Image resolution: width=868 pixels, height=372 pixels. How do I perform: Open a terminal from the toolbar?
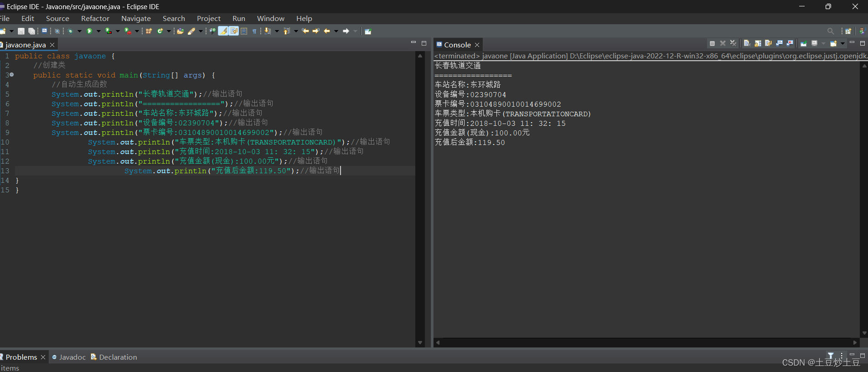(44, 31)
